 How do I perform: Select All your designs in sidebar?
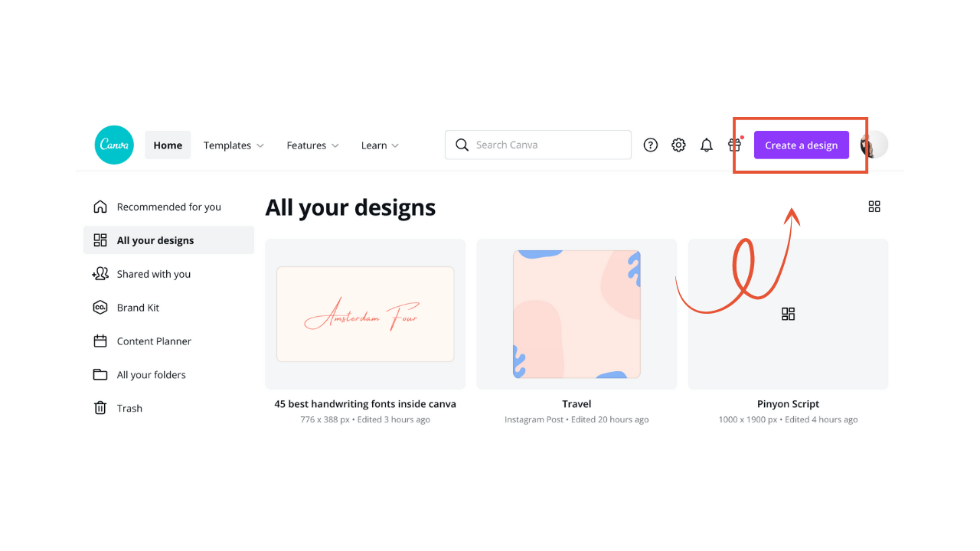(155, 240)
